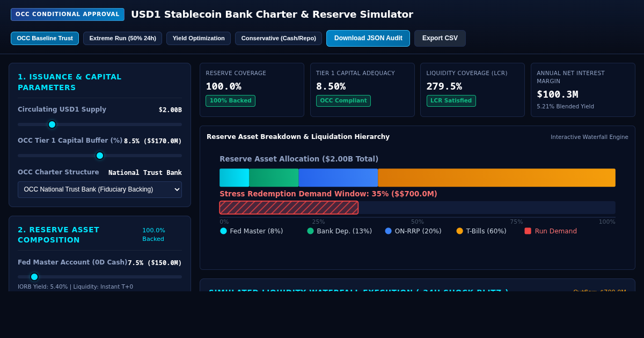
Task: Click the Reserve Asset Composition heading
Action: [58, 234]
